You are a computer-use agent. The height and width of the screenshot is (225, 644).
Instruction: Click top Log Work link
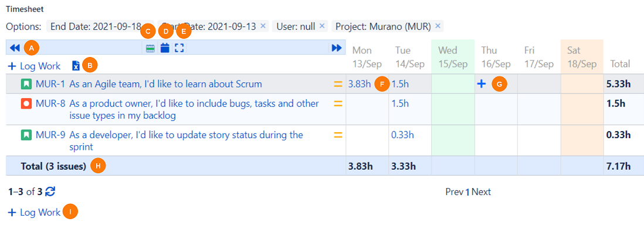tap(34, 66)
